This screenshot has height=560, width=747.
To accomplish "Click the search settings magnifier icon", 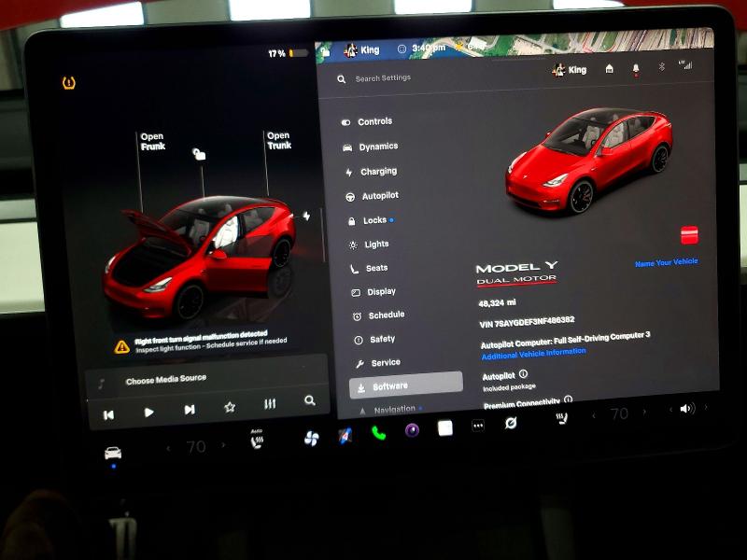I will tap(341, 79).
